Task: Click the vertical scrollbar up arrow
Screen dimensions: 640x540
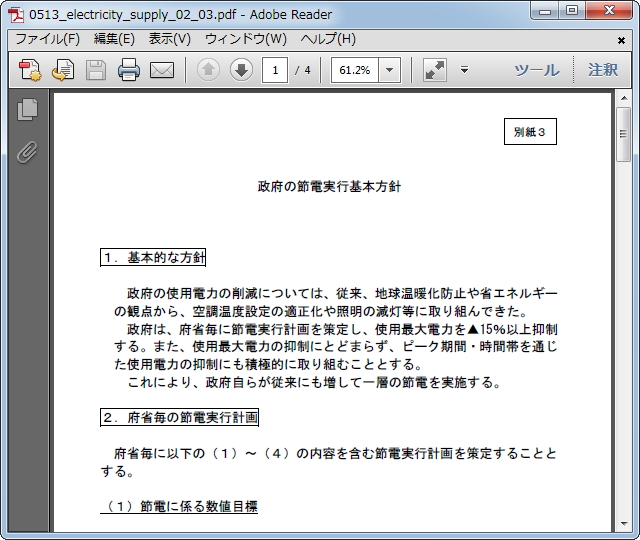Action: [x=624, y=98]
